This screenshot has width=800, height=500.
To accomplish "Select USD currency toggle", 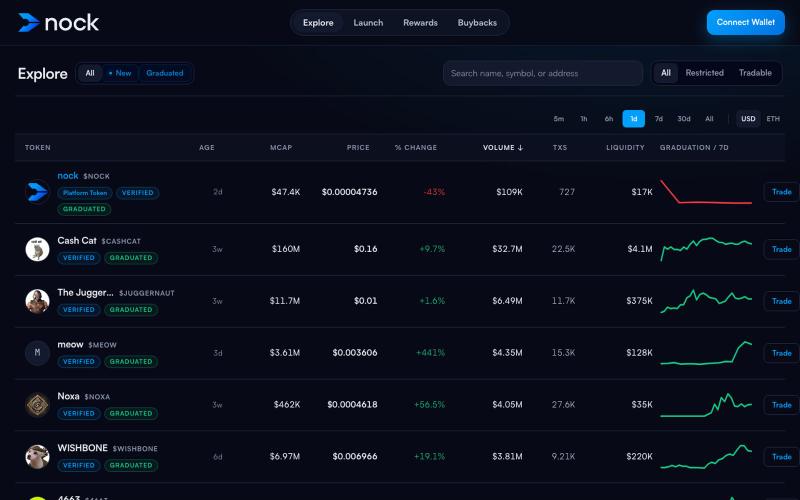I will click(x=748, y=119).
